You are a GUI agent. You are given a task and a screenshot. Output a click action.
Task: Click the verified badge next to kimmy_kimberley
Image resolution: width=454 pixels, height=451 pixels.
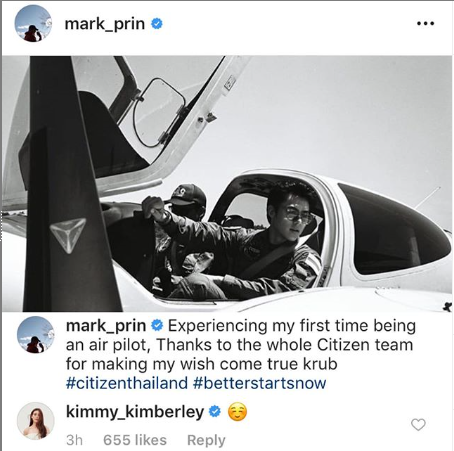pos(215,412)
